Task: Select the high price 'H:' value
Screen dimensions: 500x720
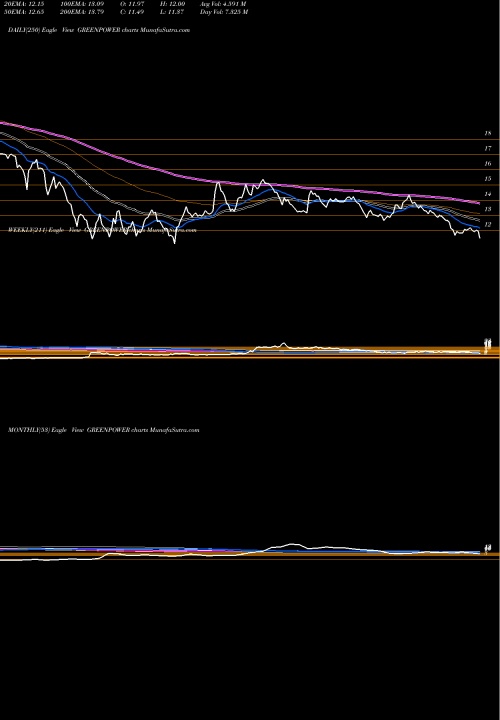Action: pos(172,3)
